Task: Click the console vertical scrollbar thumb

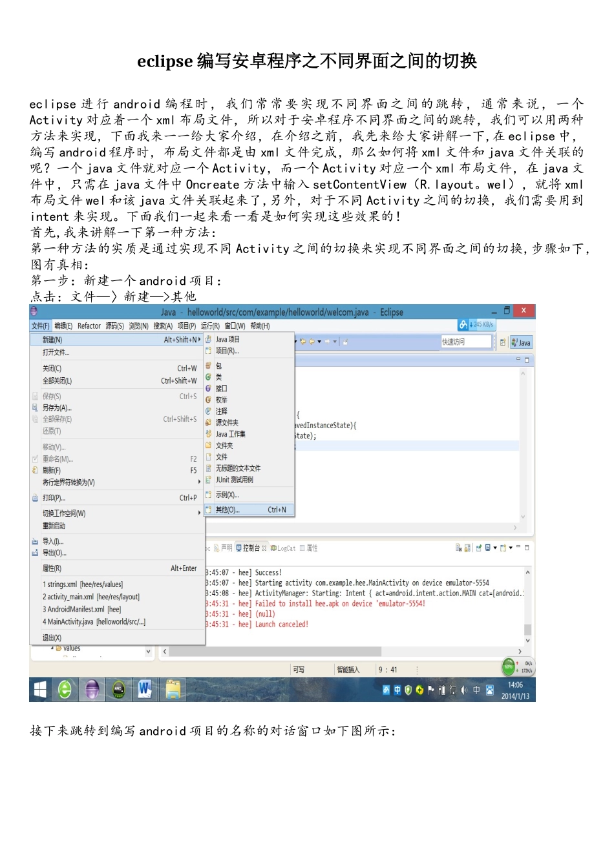Action: tap(527, 629)
